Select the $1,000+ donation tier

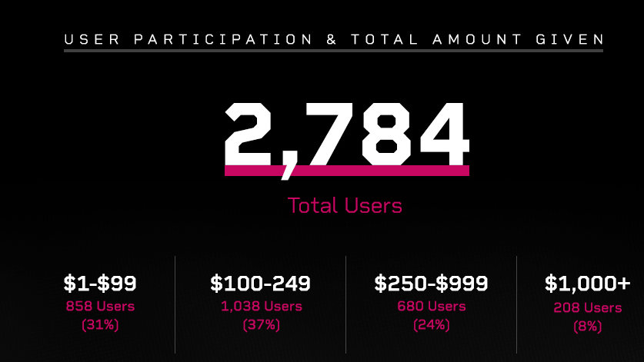(587, 284)
